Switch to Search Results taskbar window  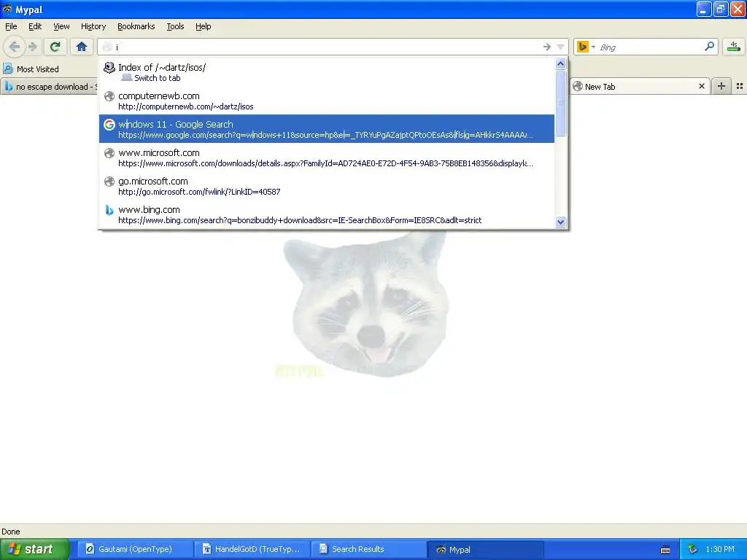tap(369, 550)
